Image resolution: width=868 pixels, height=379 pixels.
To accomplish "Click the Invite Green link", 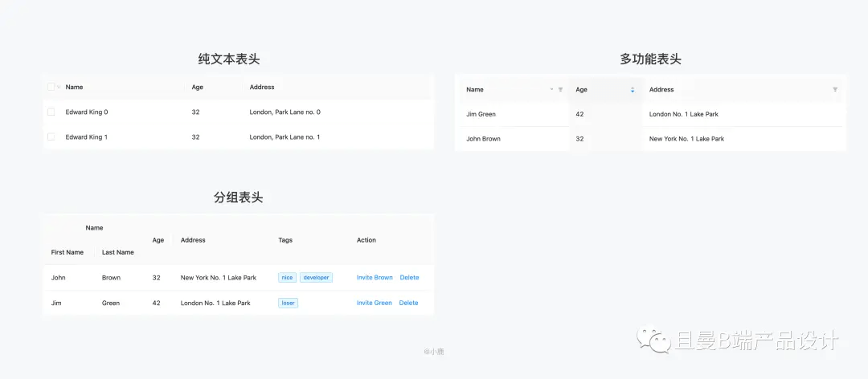I will [375, 304].
